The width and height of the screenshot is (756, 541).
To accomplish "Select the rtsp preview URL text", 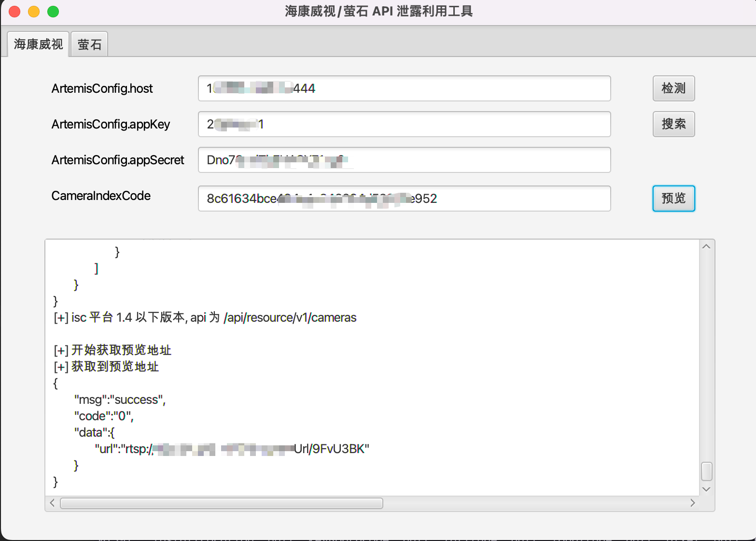I will (232, 448).
